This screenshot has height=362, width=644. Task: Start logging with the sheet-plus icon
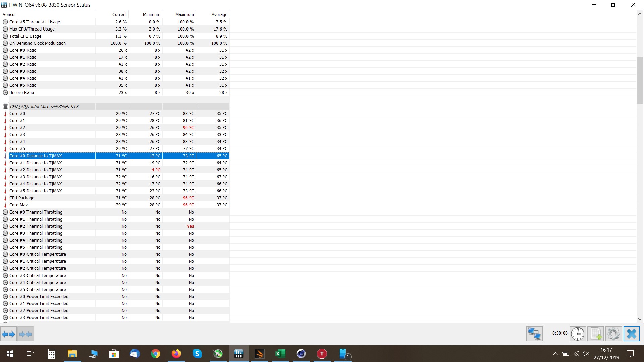596,334
